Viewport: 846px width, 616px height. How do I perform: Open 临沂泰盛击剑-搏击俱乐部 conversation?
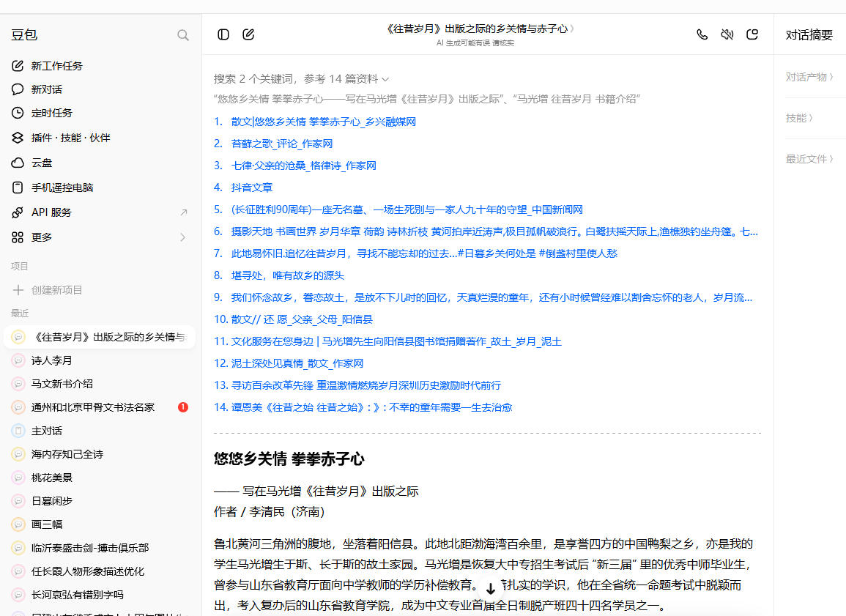point(100,547)
